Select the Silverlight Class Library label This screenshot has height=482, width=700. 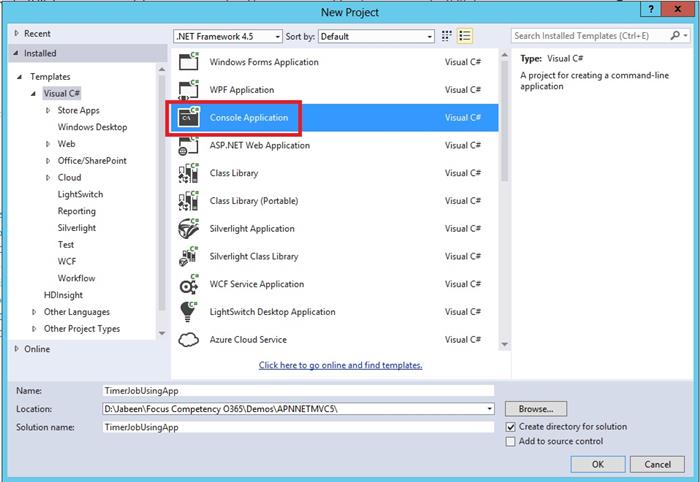point(254,257)
